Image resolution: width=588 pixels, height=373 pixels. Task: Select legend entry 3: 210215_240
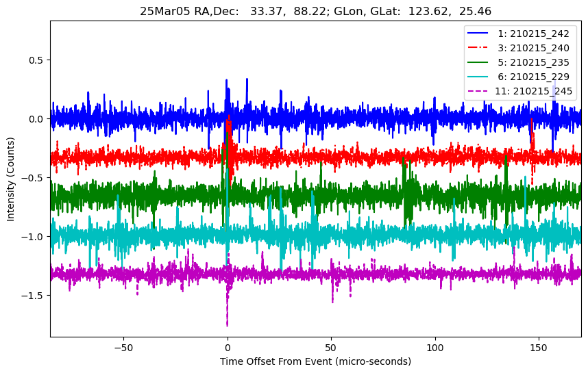point(519,48)
